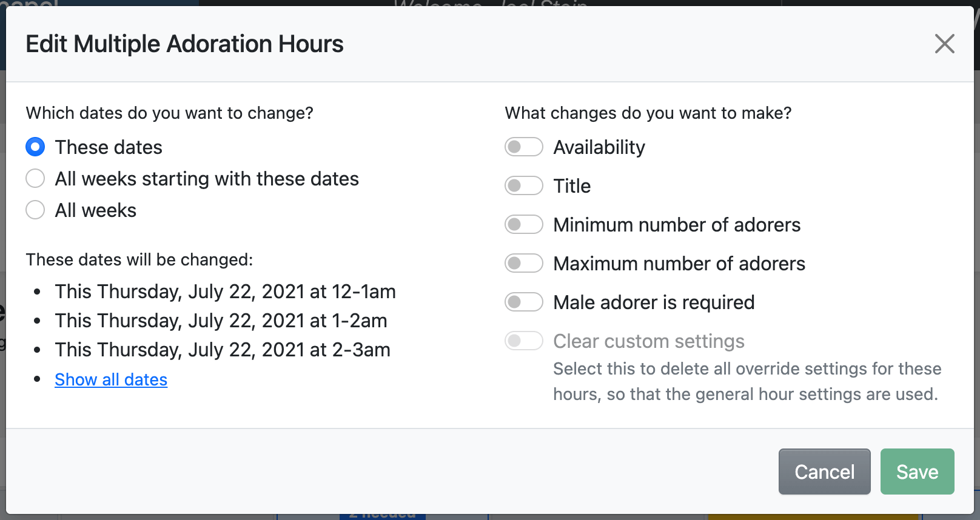The height and width of the screenshot is (520, 980).
Task: Click the 12-1am Thursday date entry
Action: tap(225, 292)
